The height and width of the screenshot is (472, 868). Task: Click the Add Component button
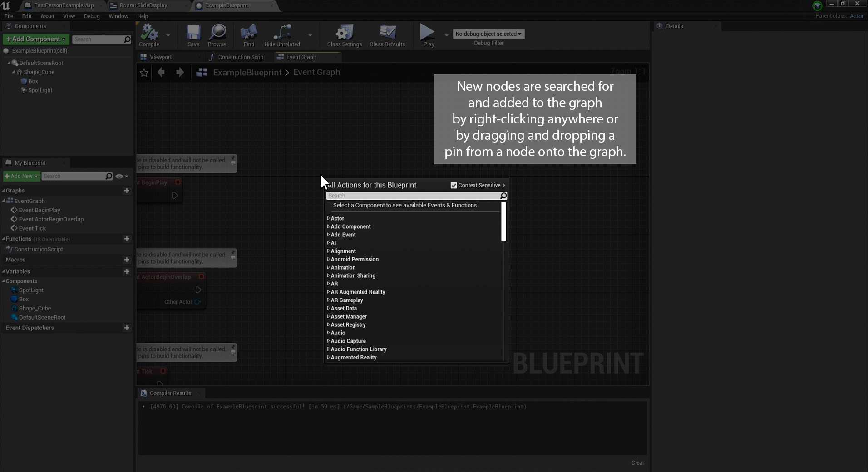coord(36,39)
